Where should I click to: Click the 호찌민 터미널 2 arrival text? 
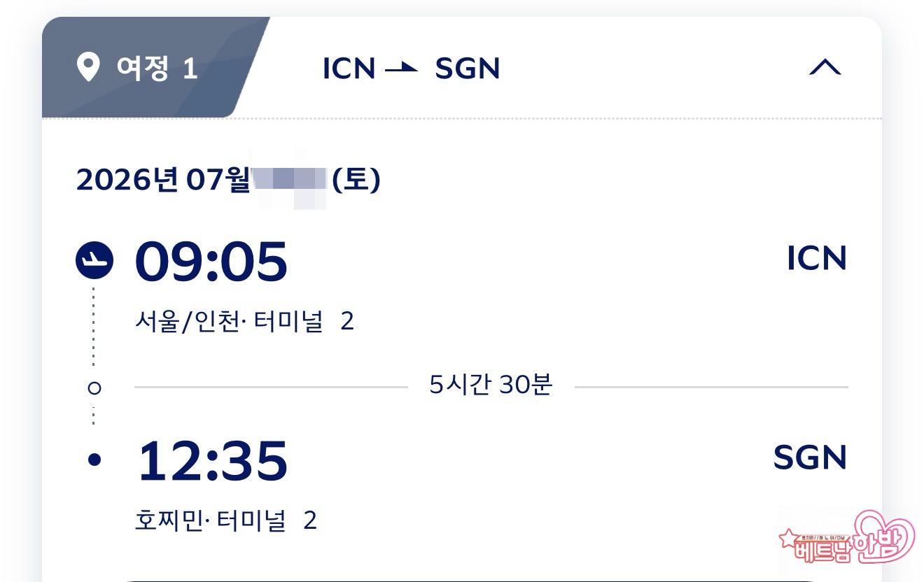[x=225, y=520]
